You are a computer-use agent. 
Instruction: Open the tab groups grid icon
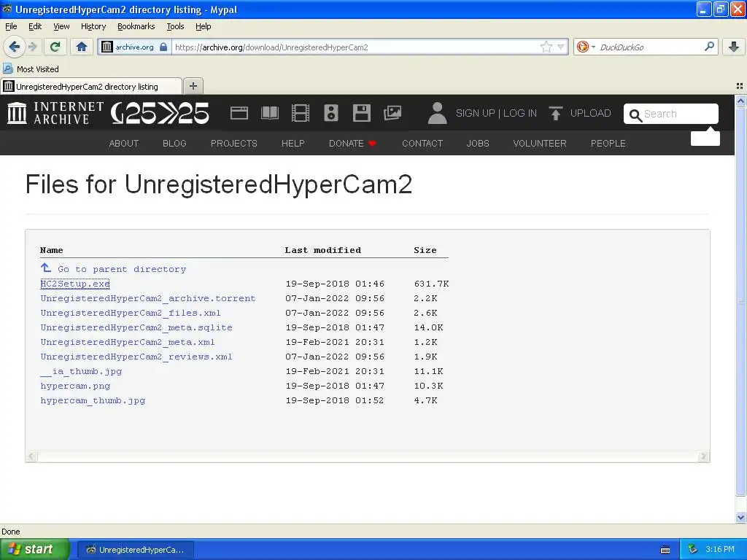[x=740, y=86]
